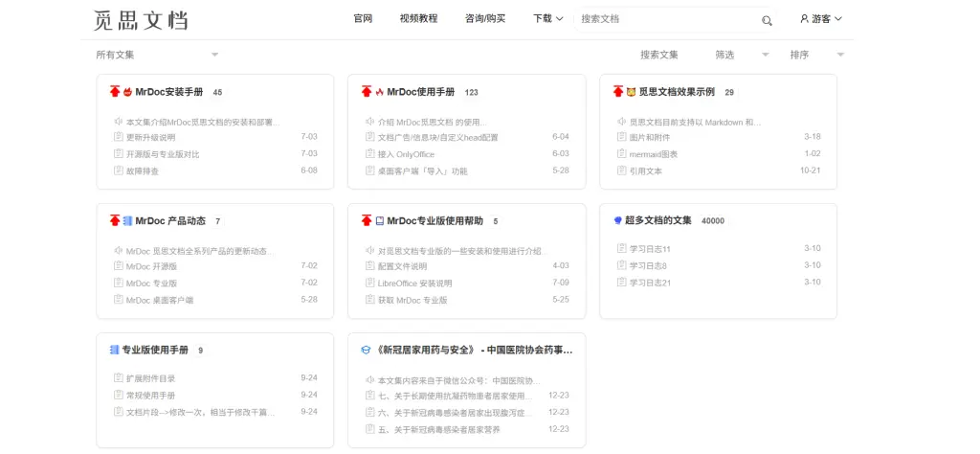Open the 所有文集 dropdown

click(157, 55)
